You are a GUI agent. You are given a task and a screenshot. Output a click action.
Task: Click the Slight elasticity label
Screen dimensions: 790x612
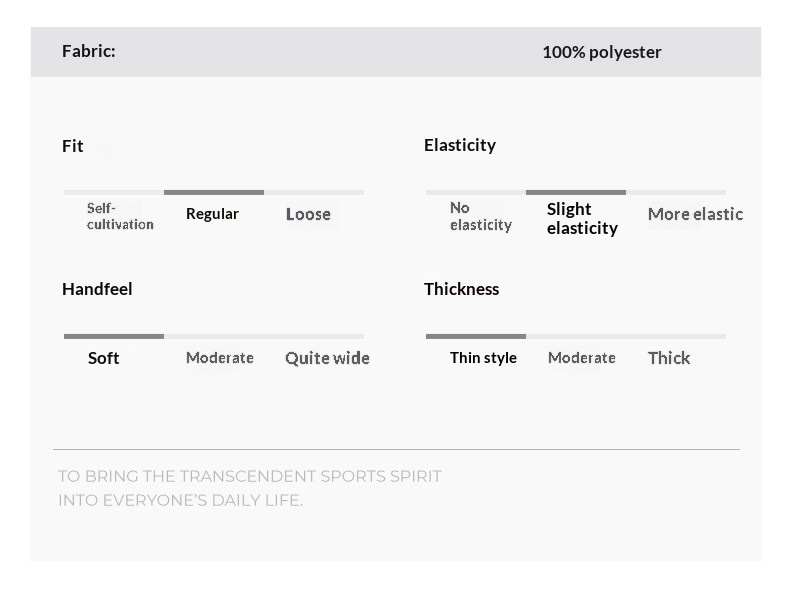click(582, 218)
